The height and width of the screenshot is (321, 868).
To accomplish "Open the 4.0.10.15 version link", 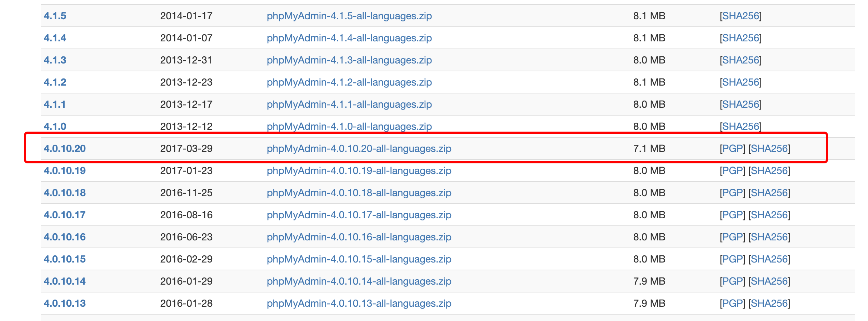I will 65,259.
